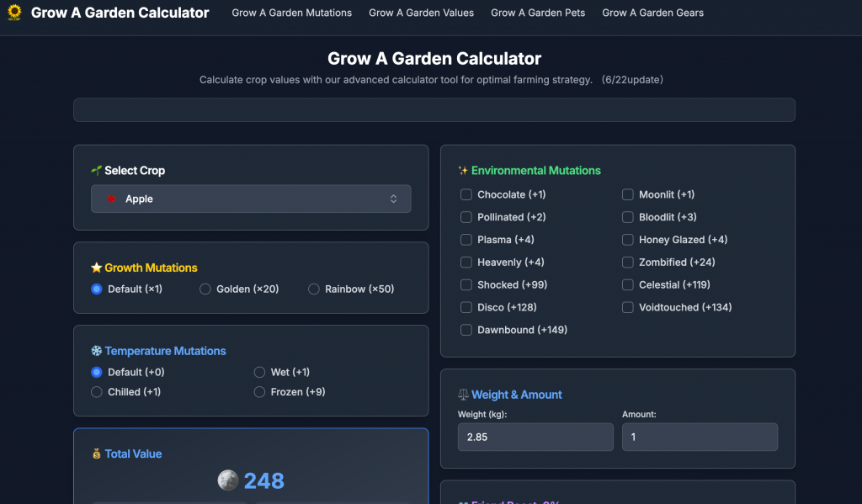The image size is (862, 504).
Task: Click the sunflower logo icon
Action: (x=14, y=12)
